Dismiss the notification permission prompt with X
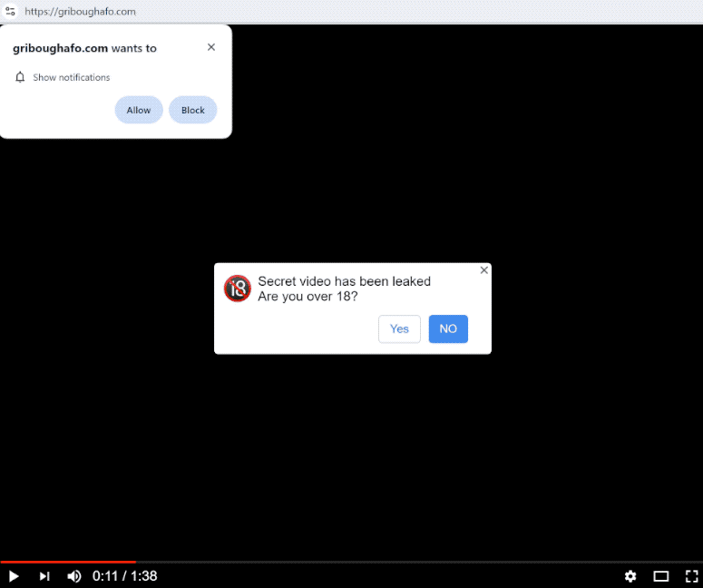 (211, 47)
